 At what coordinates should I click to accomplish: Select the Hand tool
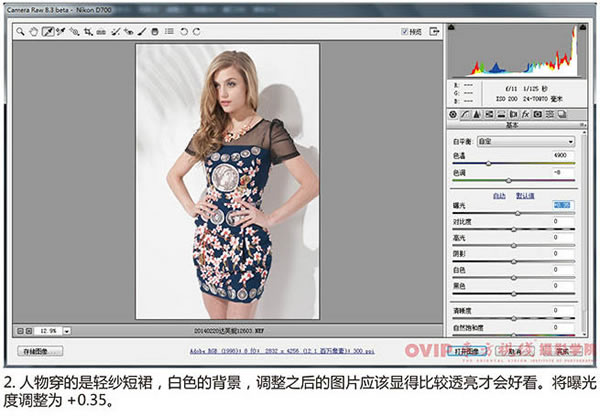click(x=34, y=31)
